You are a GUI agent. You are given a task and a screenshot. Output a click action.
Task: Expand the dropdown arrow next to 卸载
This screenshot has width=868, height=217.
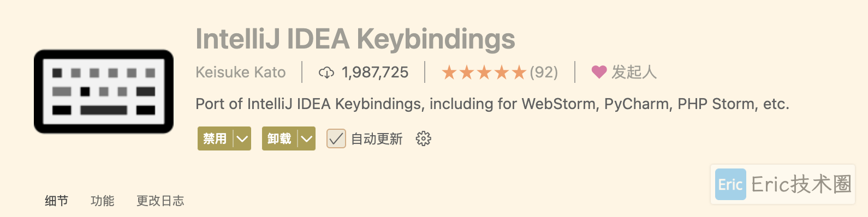(x=307, y=139)
